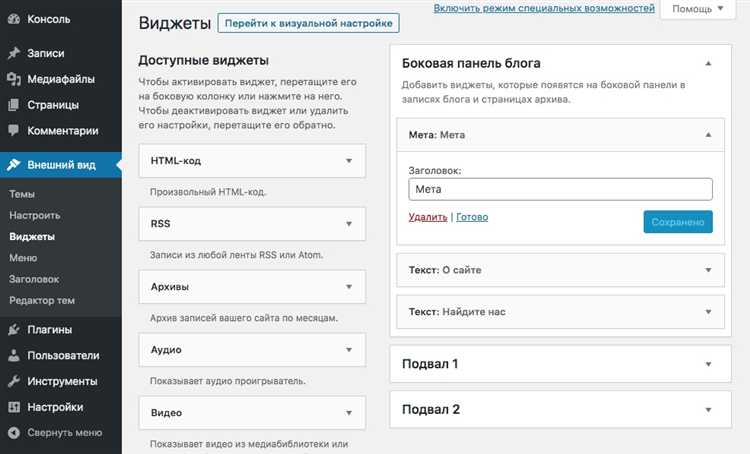750x454 pixels.
Task: Click the Сохранено save button
Action: 678,222
